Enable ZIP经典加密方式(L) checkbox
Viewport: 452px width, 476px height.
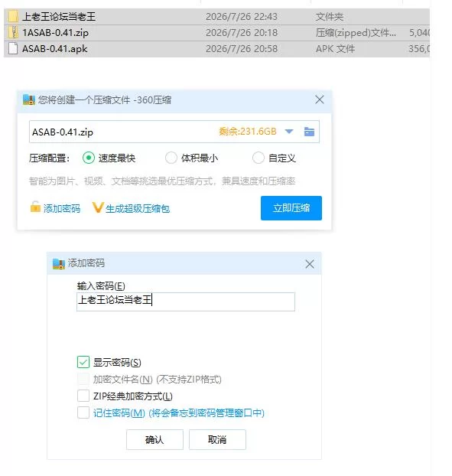click(x=83, y=396)
